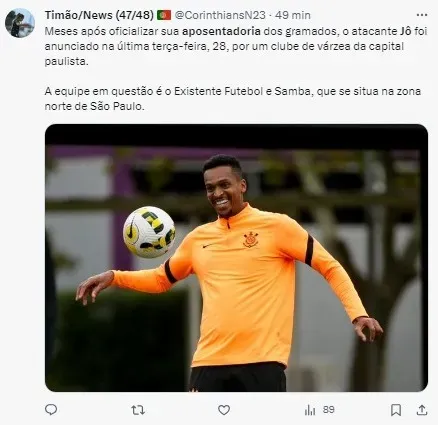This screenshot has height=425, width=438.
Task: Click the paragraph mentioning Existente Futebol e Samba
Action: tap(233, 99)
